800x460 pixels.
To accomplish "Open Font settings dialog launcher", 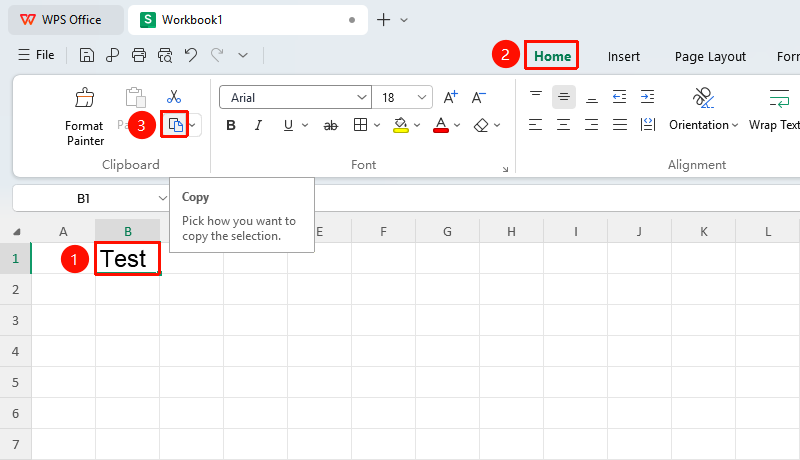I will click(x=505, y=169).
